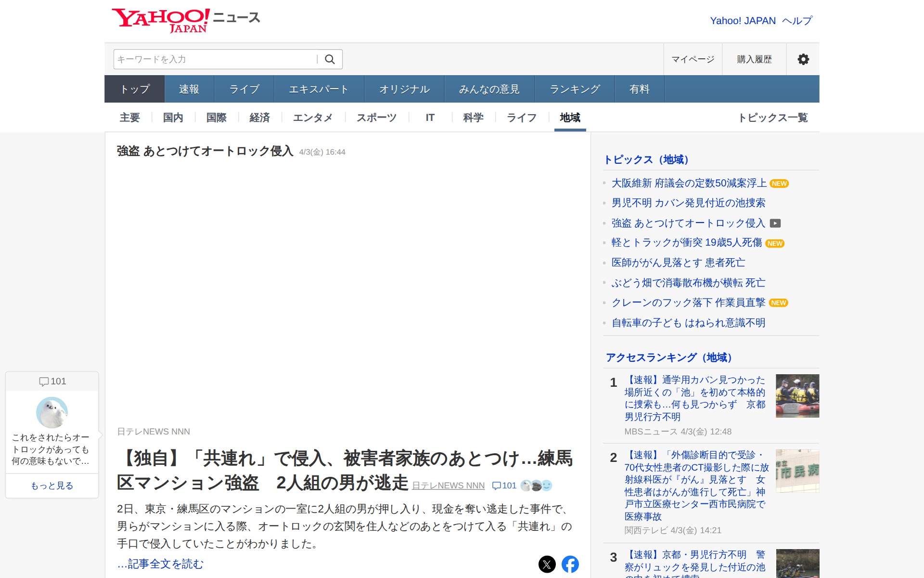Screen dimensions: 924x578
Task: Open the みんなの意見 navigation menu item
Action: coord(488,89)
